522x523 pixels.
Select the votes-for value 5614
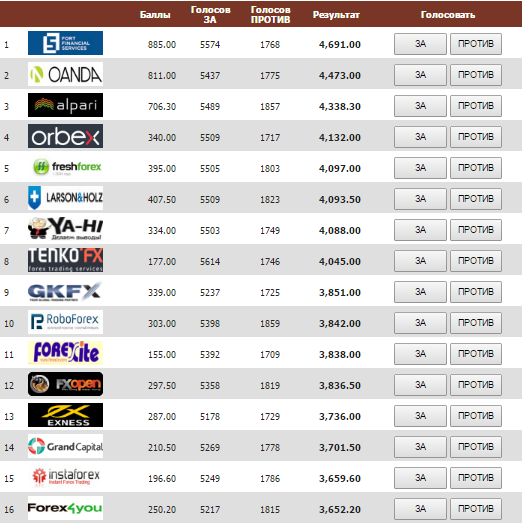(210, 262)
